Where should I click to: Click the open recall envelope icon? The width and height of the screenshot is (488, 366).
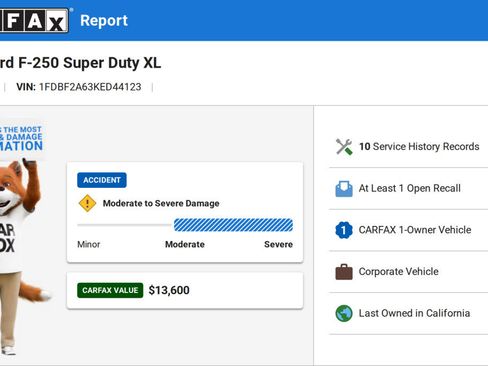click(344, 189)
